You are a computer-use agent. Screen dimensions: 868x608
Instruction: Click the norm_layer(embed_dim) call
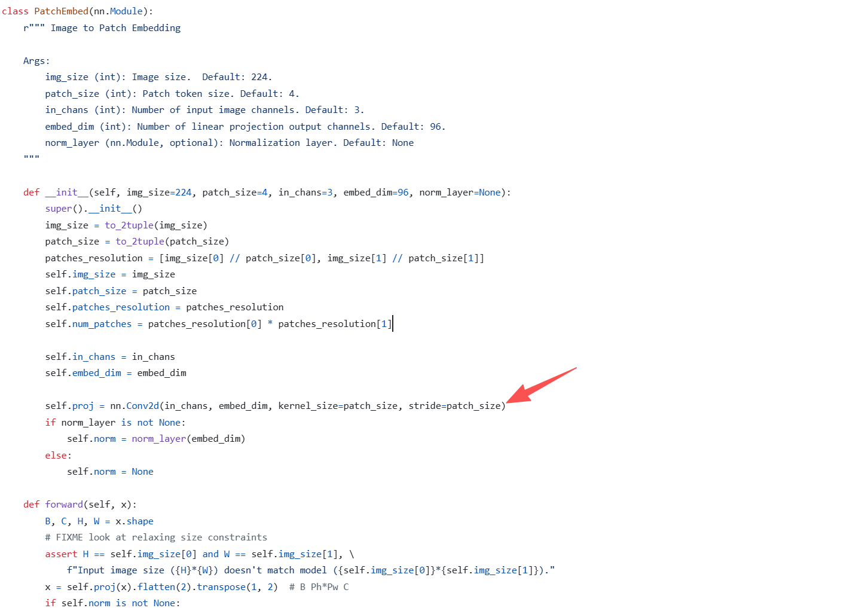pyautogui.click(x=188, y=439)
